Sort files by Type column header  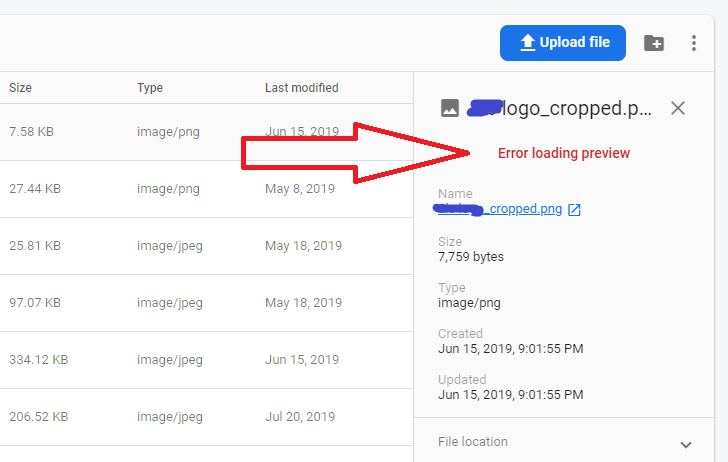(150, 88)
